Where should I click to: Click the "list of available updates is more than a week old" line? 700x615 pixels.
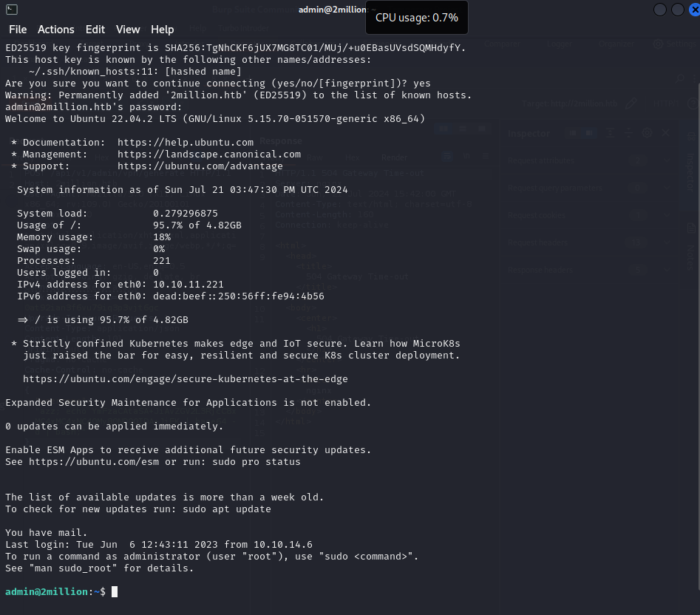(165, 497)
